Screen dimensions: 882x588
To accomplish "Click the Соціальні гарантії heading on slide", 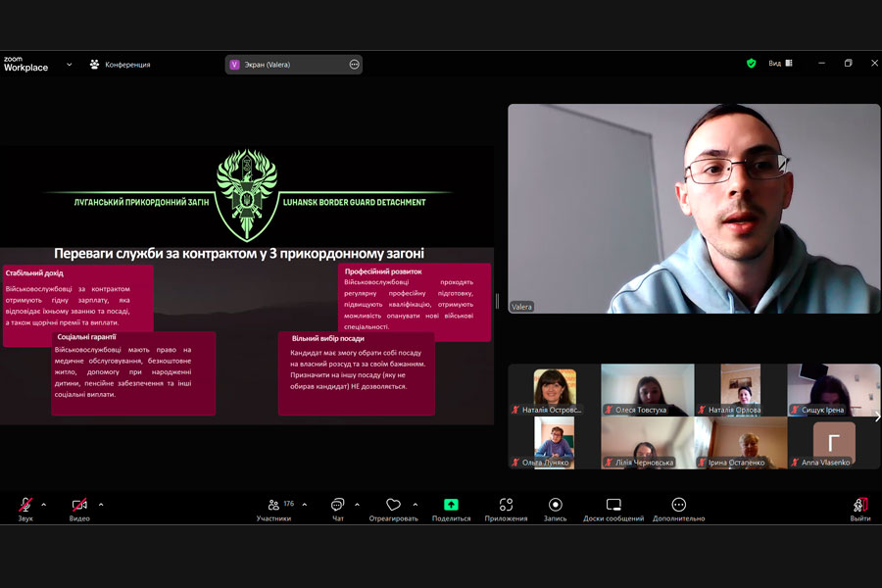I will click(86, 337).
